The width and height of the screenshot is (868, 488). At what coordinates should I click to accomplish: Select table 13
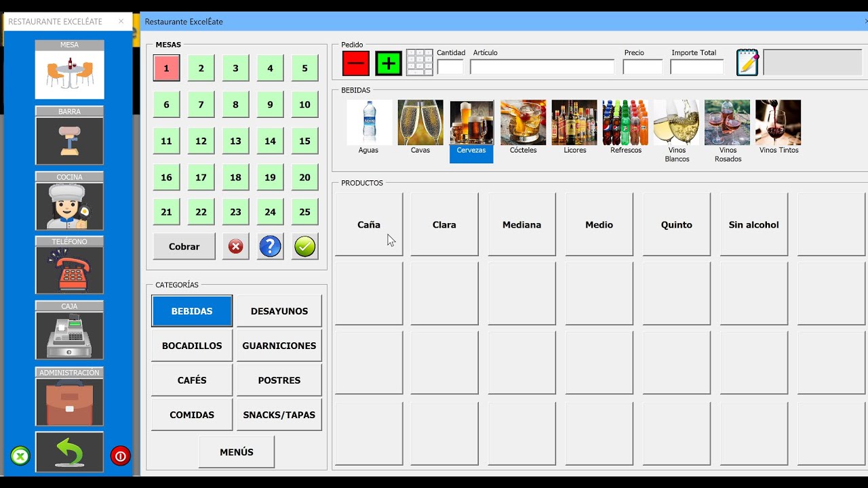pos(235,142)
